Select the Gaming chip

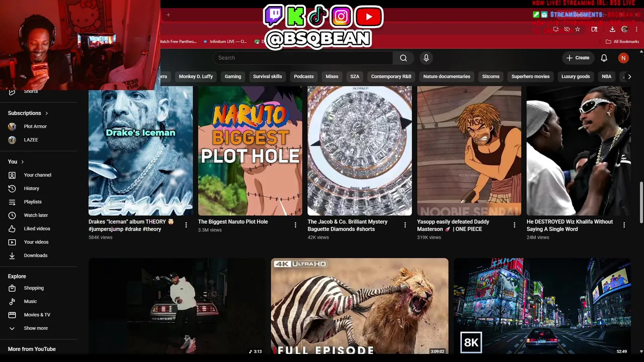click(232, 76)
